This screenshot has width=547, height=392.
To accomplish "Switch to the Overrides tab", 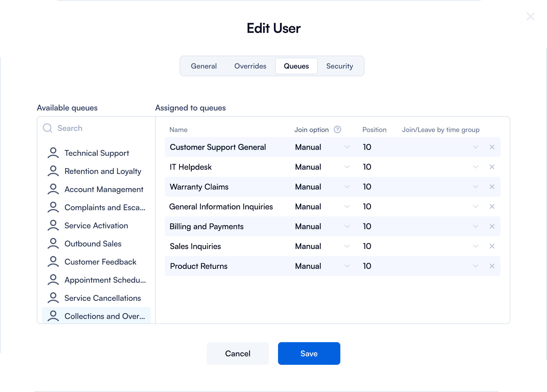I will pyautogui.click(x=250, y=66).
